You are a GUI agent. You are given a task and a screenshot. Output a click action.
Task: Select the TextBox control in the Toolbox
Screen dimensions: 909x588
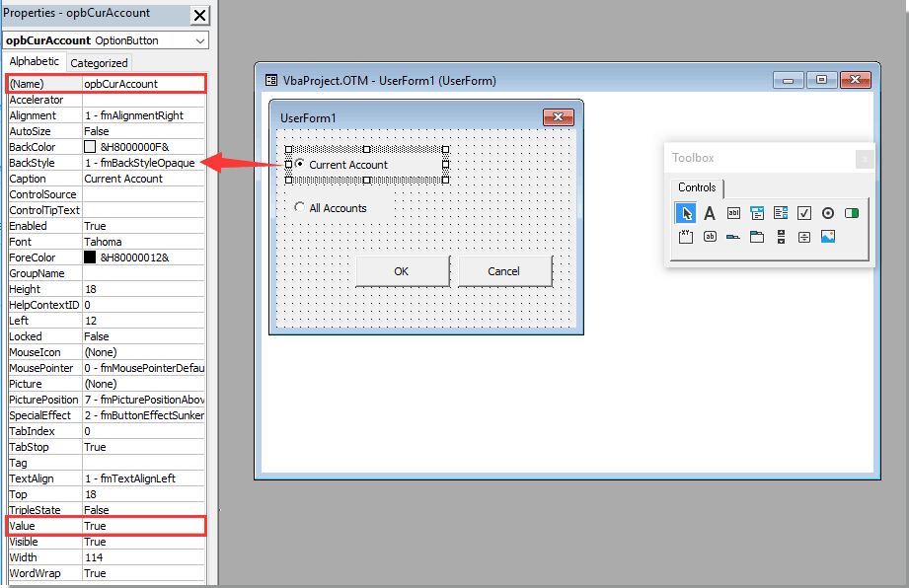pos(732,212)
